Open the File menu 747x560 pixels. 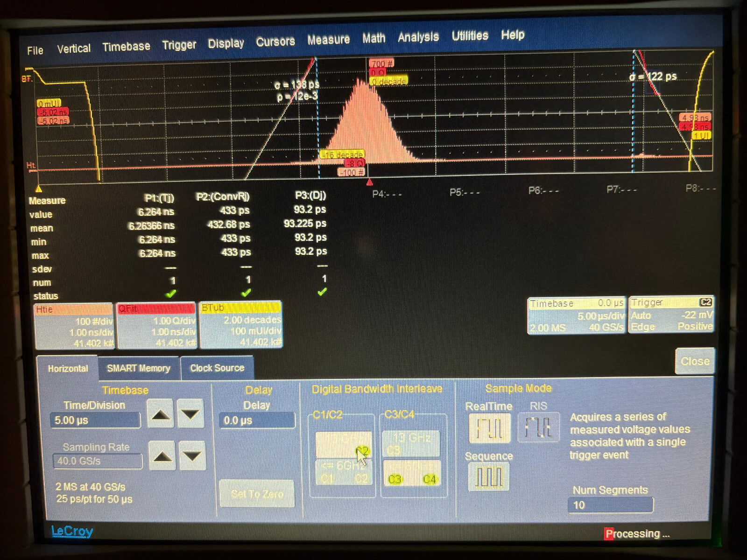point(35,50)
